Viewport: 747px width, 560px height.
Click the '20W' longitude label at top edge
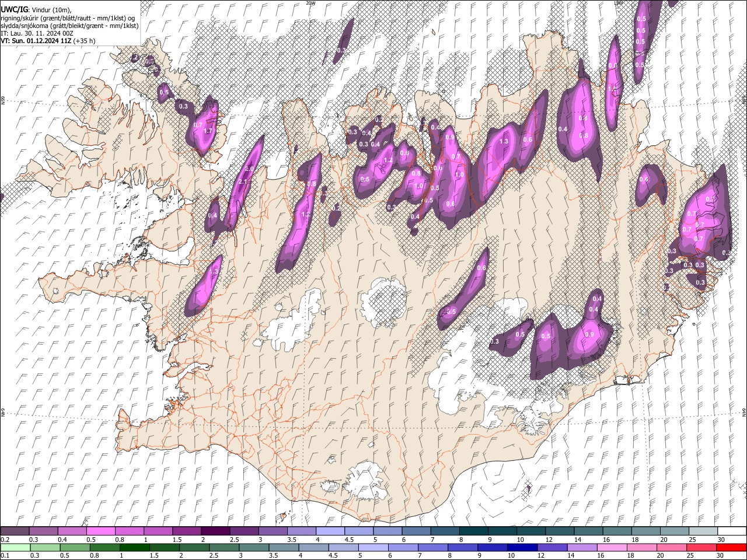click(310, 3)
